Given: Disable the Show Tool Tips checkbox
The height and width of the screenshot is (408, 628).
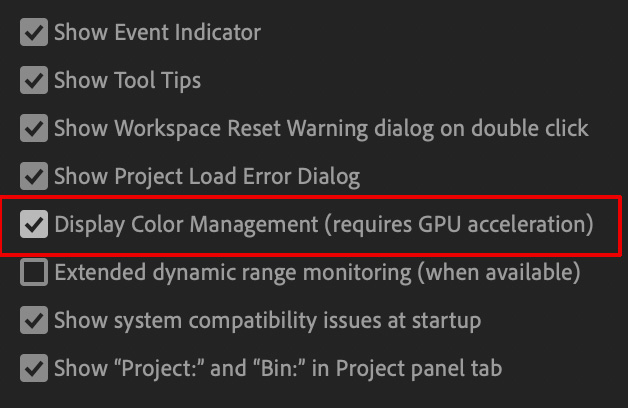Looking at the screenshot, I should pos(34,80).
